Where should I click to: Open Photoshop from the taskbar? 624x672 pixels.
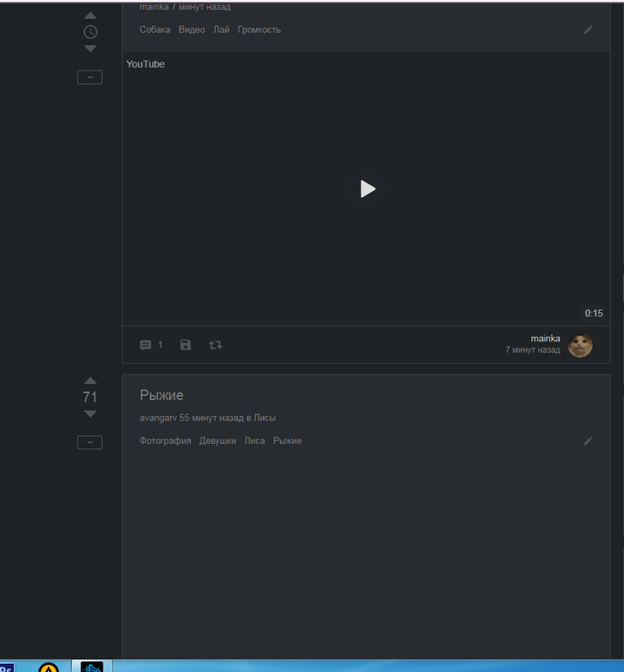(x=5, y=667)
